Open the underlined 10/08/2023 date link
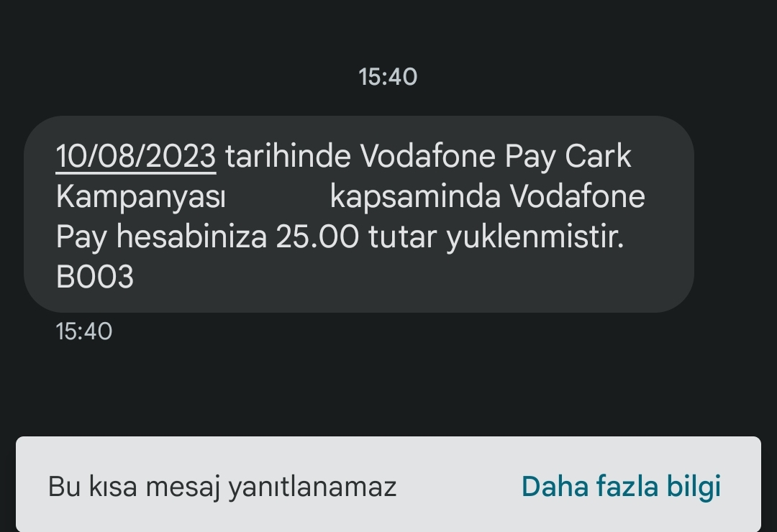The height and width of the screenshot is (532, 777). pyautogui.click(x=136, y=157)
